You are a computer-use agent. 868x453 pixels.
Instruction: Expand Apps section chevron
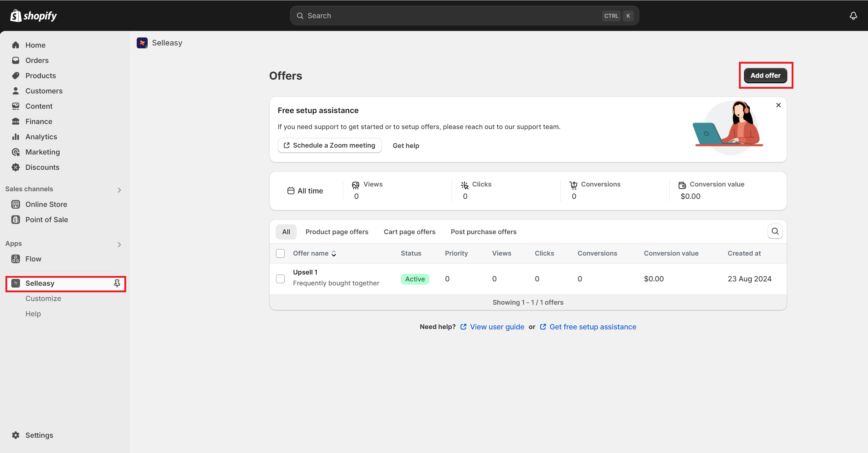119,244
